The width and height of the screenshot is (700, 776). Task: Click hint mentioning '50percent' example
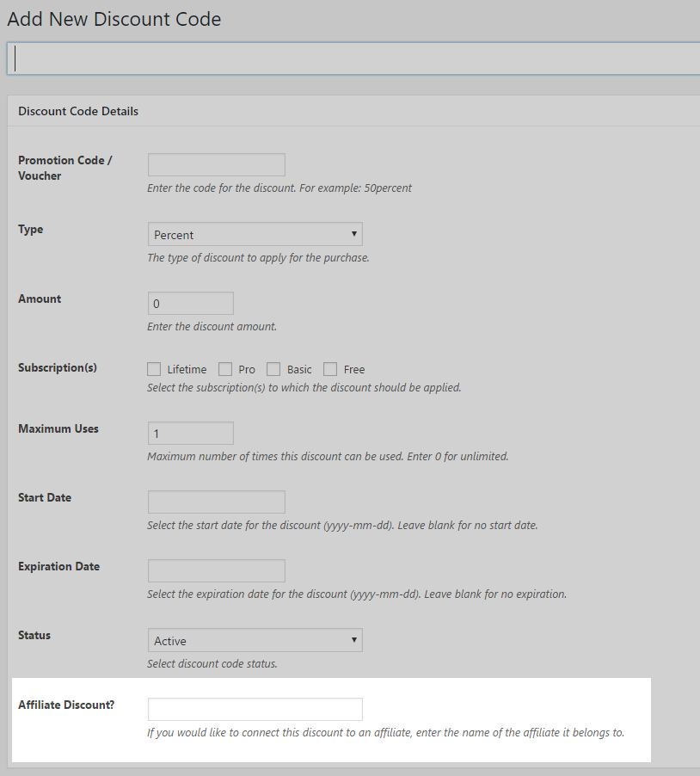279,188
